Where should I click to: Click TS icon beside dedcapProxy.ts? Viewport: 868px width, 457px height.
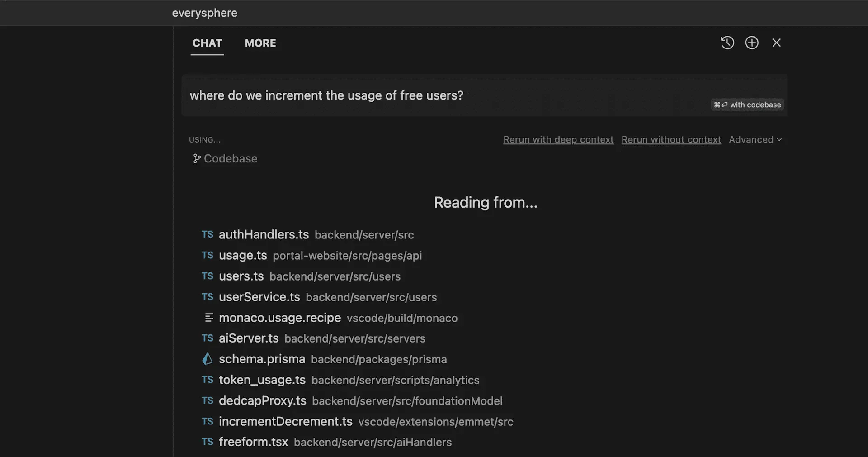point(208,400)
